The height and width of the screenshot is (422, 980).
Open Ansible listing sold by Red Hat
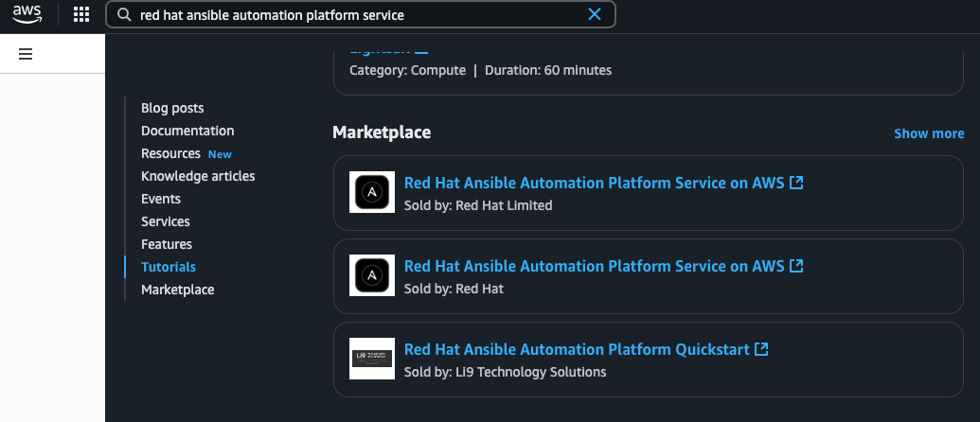[x=594, y=266]
